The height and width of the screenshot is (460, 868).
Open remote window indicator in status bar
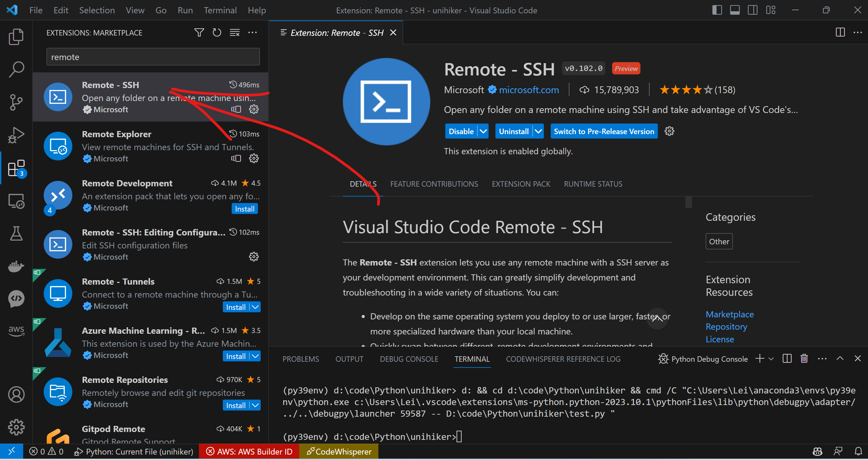pyautogui.click(x=12, y=451)
